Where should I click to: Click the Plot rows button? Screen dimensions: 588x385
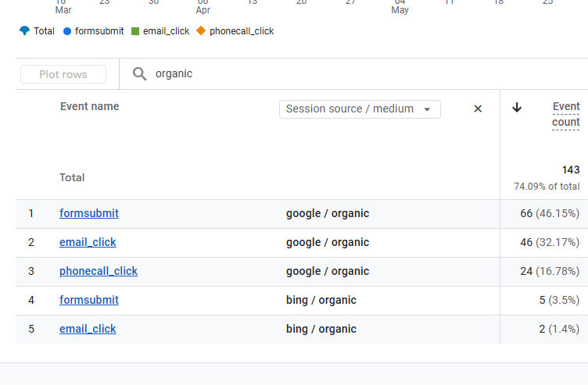coord(63,74)
